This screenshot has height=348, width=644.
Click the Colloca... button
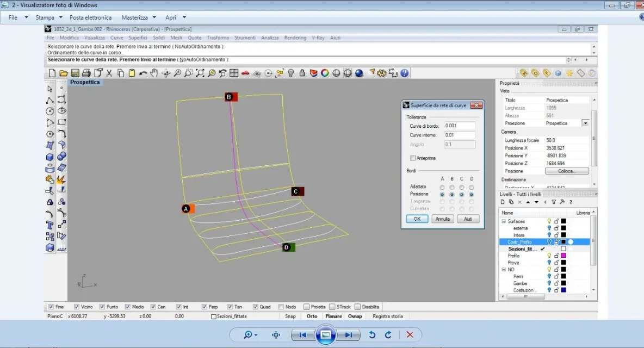point(567,171)
